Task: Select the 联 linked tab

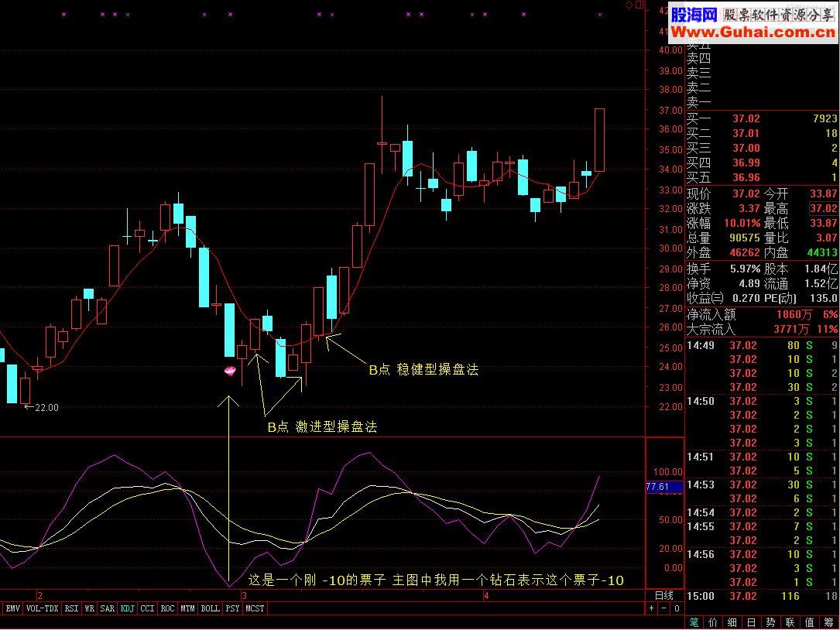Action: coord(790,622)
